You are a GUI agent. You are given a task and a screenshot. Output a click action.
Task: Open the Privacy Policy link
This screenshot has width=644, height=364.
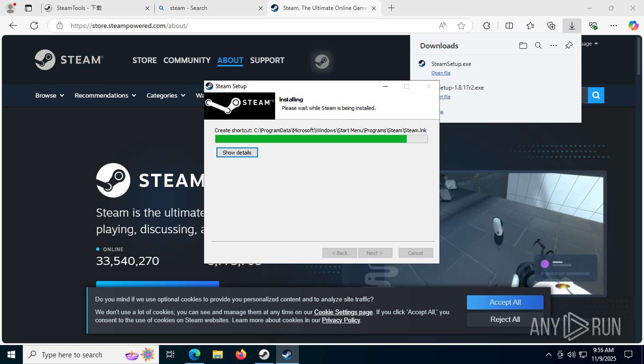click(341, 320)
